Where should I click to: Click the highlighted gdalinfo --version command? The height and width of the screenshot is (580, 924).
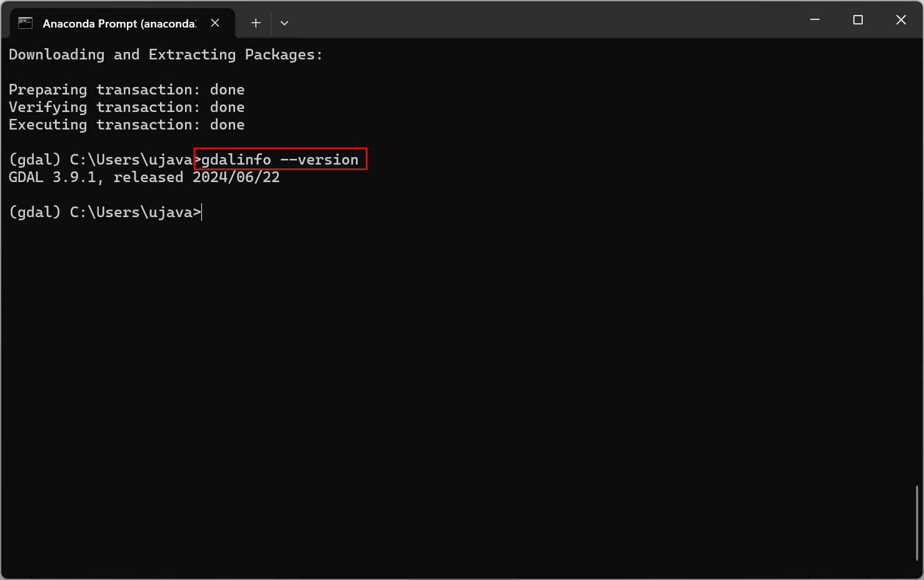[x=280, y=160]
